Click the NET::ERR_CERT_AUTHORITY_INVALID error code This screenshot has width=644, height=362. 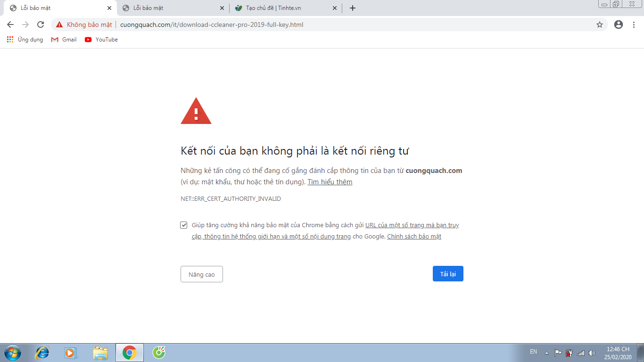pos(231,199)
